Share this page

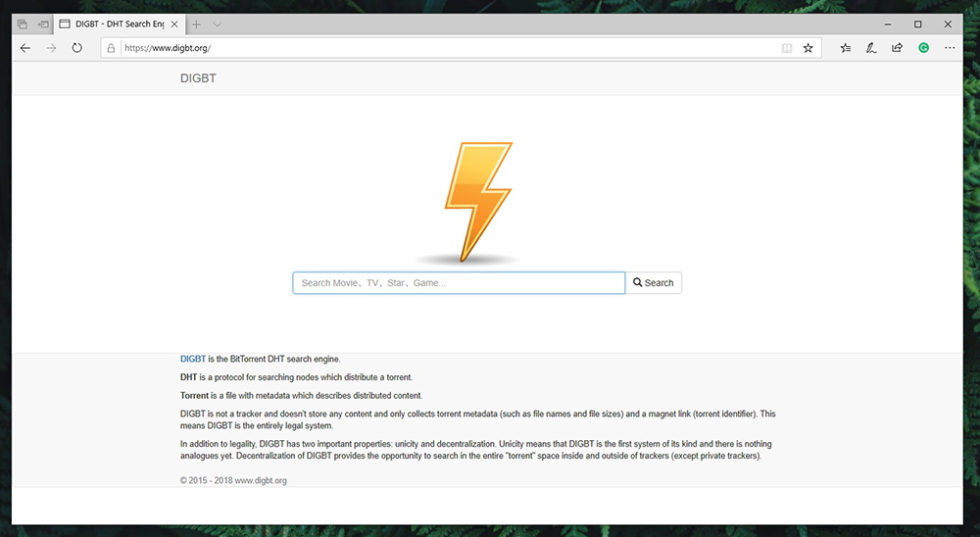pyautogui.click(x=897, y=48)
